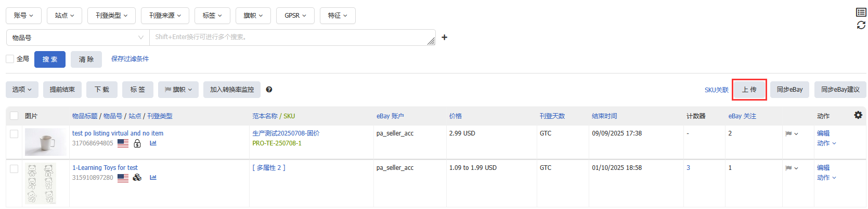Click the fixed-price lock icon on the mug listing
This screenshot has width=868, height=209.
point(137,143)
